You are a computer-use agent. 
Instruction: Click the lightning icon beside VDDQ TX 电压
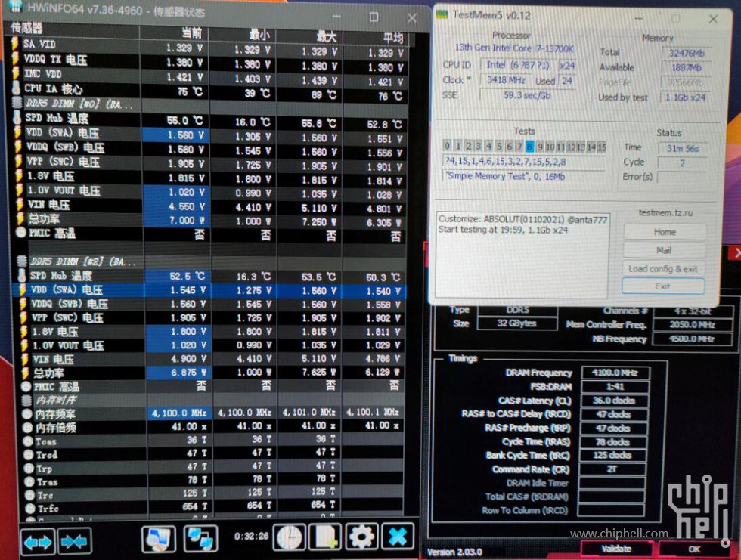tap(16, 59)
